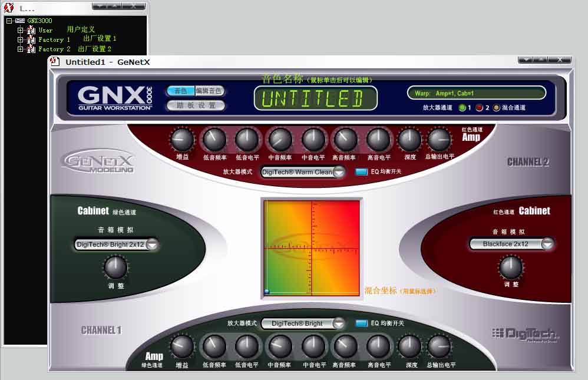Open the 踏板设置 pedal settings button
This screenshot has width=588, height=380.
[x=196, y=105]
